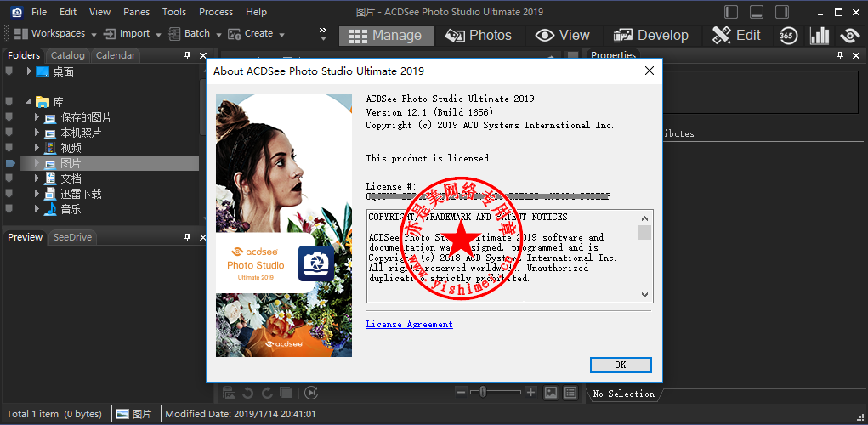This screenshot has width=868, height=425.
Task: Close the Folders pane
Action: [x=202, y=55]
